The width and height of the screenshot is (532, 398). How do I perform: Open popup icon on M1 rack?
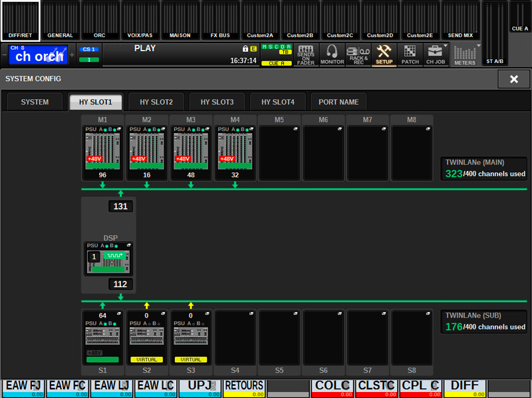pos(119,129)
